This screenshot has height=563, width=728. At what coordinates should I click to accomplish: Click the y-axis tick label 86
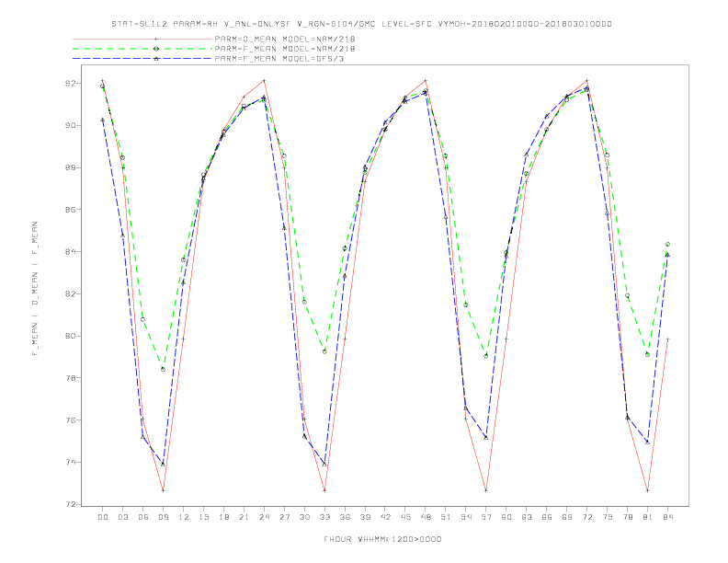[x=70, y=210]
